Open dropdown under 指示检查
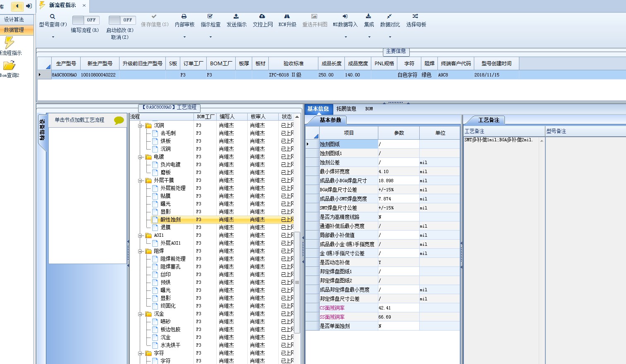Screen dimensions: 626x364 click(210, 37)
